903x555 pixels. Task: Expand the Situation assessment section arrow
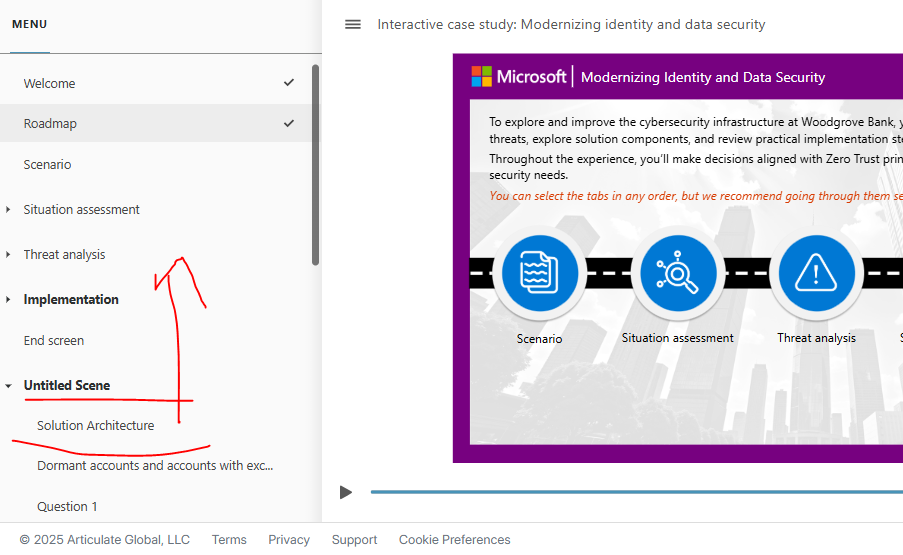(8, 210)
